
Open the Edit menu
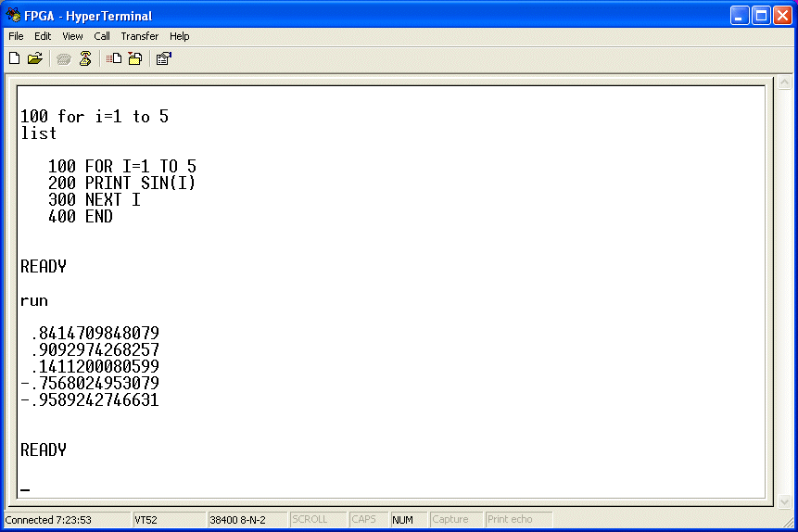[x=43, y=36]
